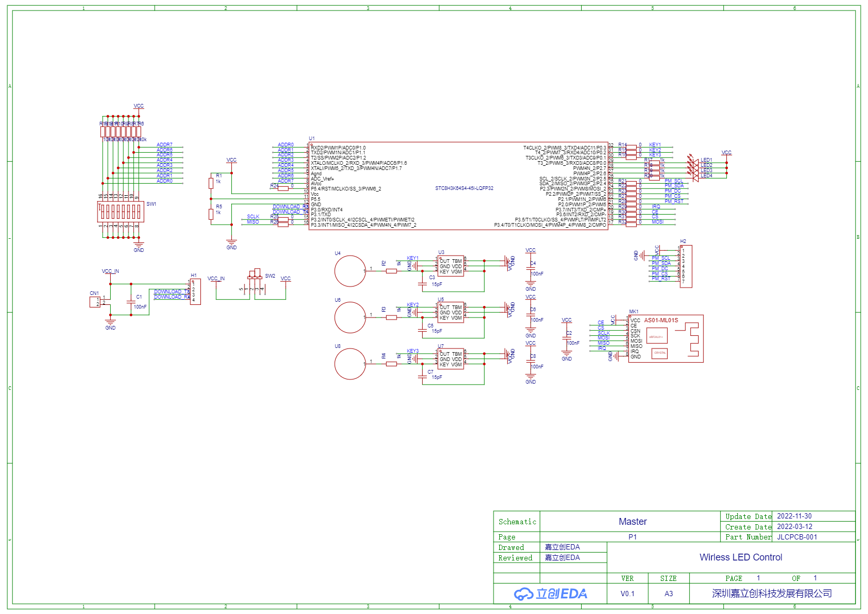868x614 pixels.
Task: Click the JLCPCB-001 part number field
Action: (x=797, y=537)
